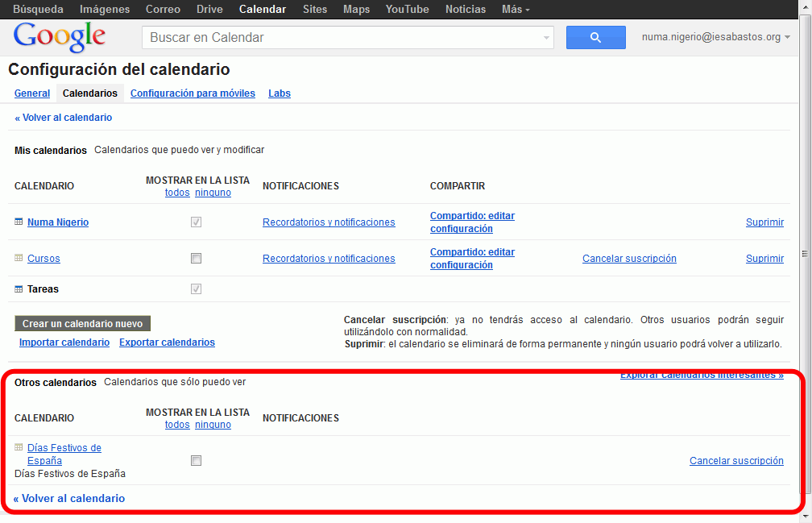Enable the Cursos show-in-list checkbox
This screenshot has width=812, height=523.
pos(196,259)
